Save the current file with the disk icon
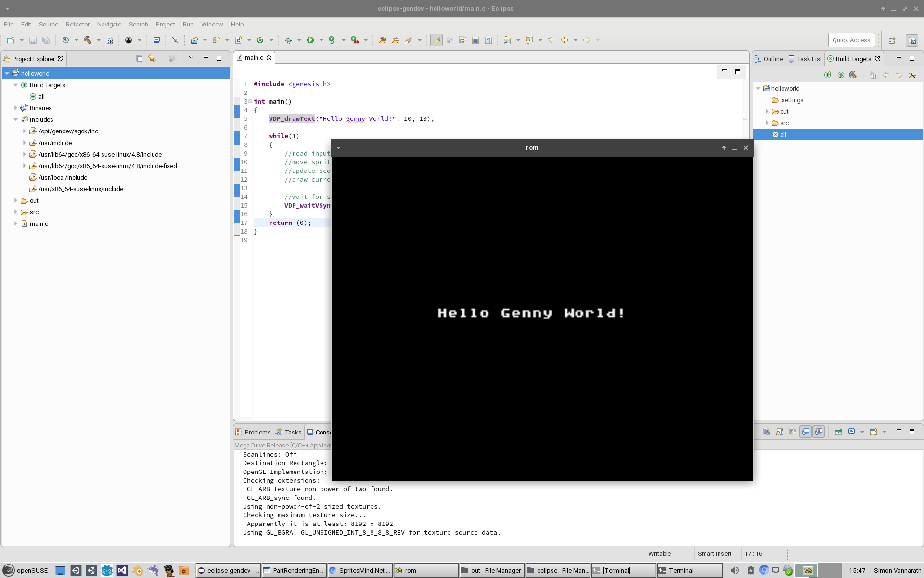Screen dimensions: 924x578 [33, 40]
